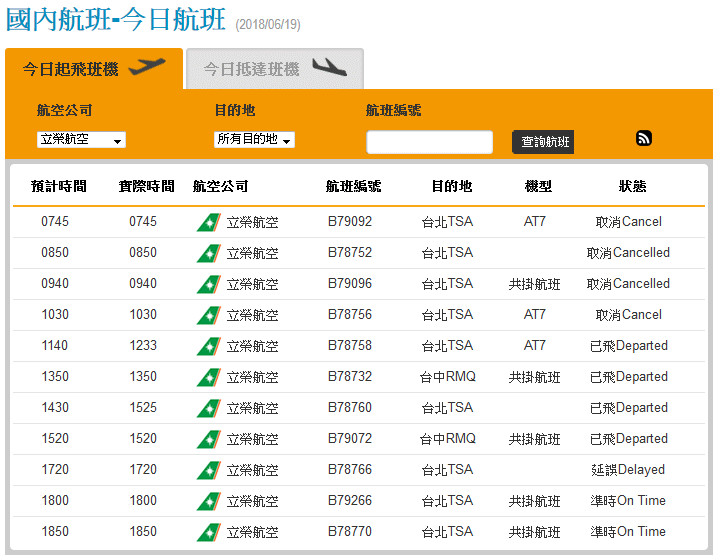Click the 國內航班-今日航班 page title
713x560 pixels.
pyautogui.click(x=115, y=19)
